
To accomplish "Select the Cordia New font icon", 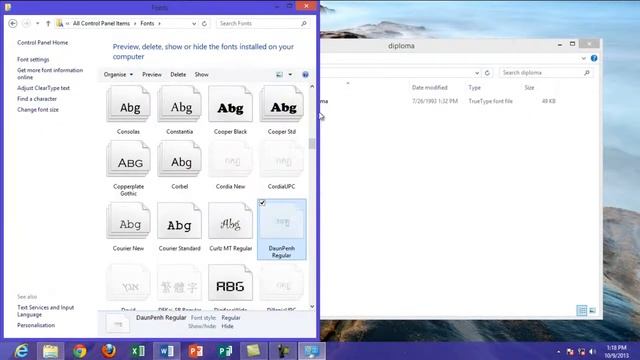I will (231, 159).
